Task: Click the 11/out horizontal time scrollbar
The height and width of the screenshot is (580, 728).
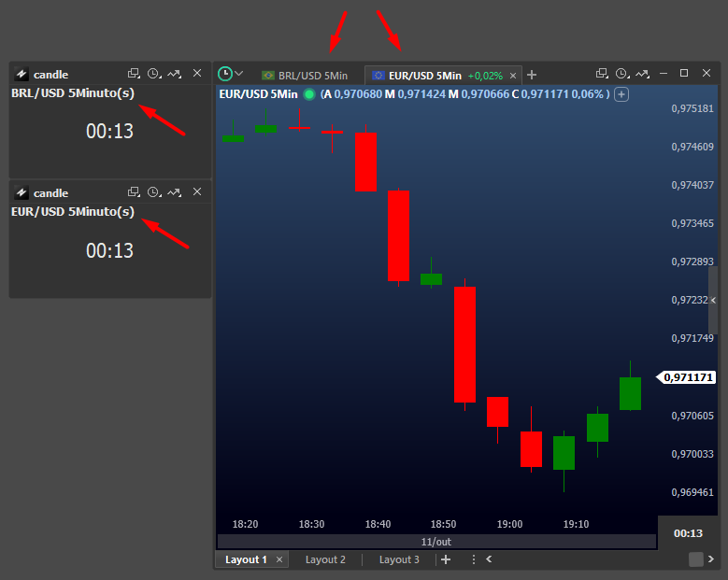Action: pos(436,542)
